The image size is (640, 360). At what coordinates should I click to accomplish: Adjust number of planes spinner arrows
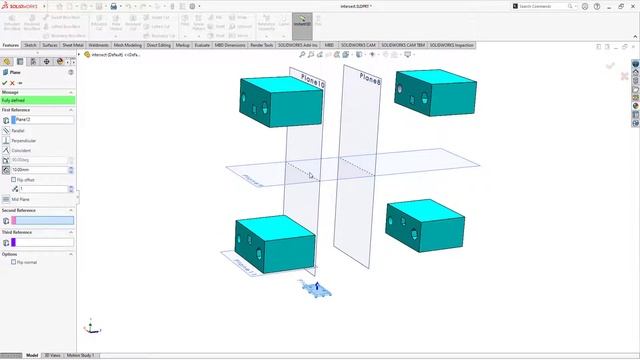(x=71, y=189)
